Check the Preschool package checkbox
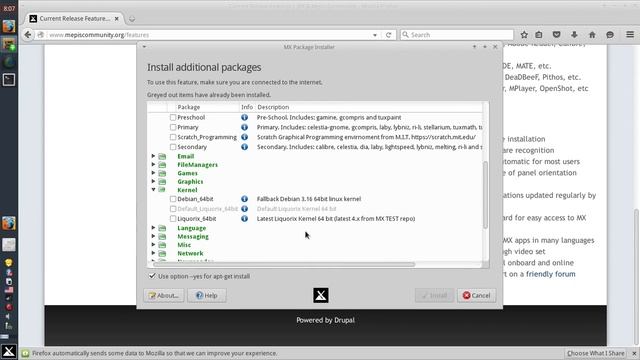 173,118
